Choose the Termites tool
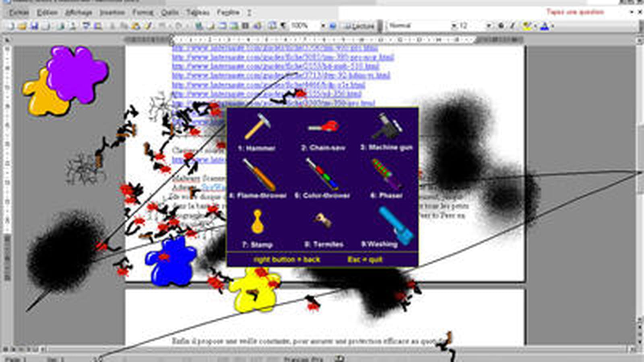Image resolution: width=644 pixels, height=362 pixels. pyautogui.click(x=324, y=229)
